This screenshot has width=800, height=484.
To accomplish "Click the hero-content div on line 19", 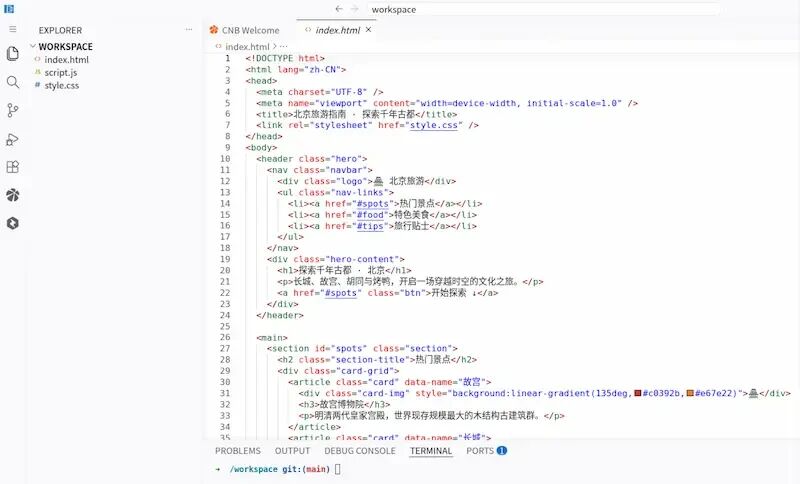I will [x=335, y=259].
